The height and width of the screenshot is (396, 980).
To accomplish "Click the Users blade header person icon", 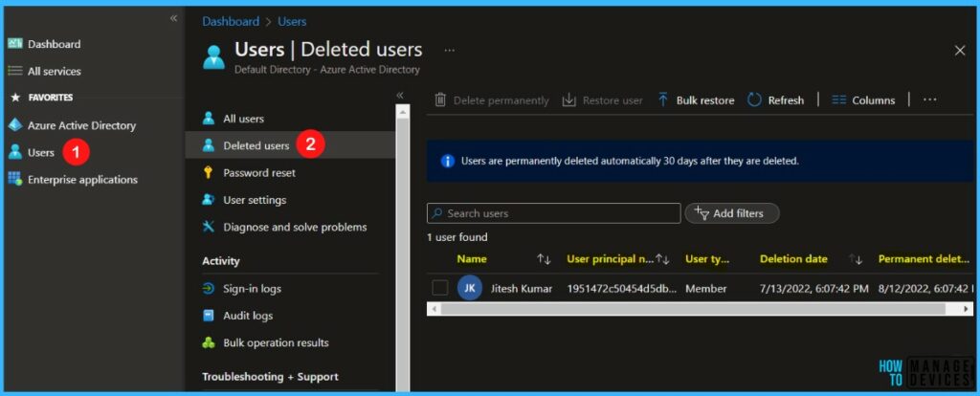I will coord(214,56).
